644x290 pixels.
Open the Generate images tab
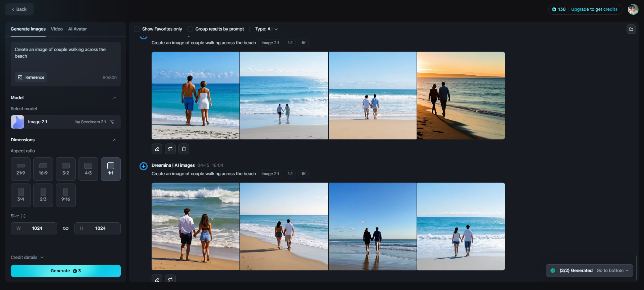click(28, 29)
